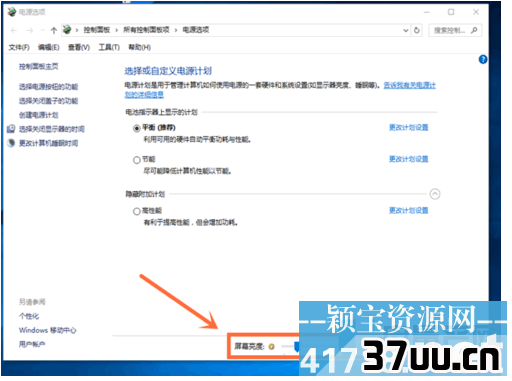The width and height of the screenshot is (512, 381).
Task: Open the 文件(F) menu
Action: click(19, 47)
